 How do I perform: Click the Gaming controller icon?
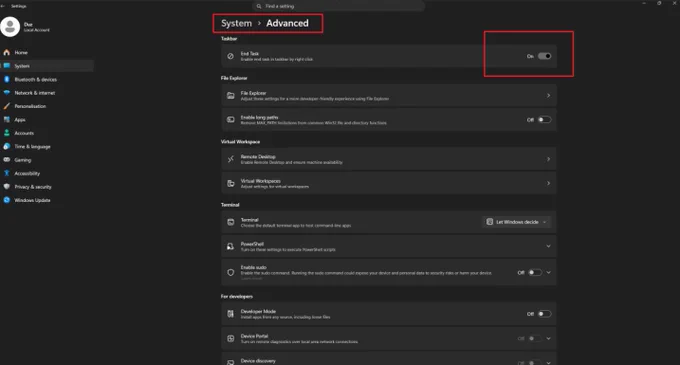7,160
